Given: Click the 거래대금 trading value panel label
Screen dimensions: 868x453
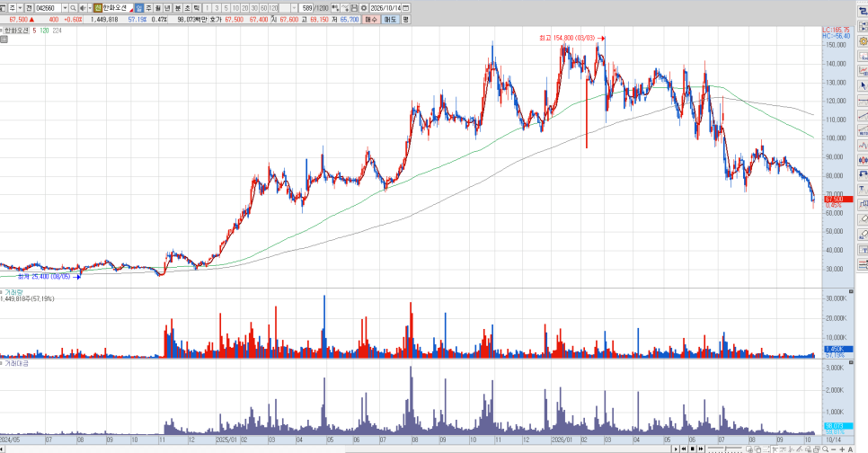Looking at the screenshot, I should coord(16,363).
